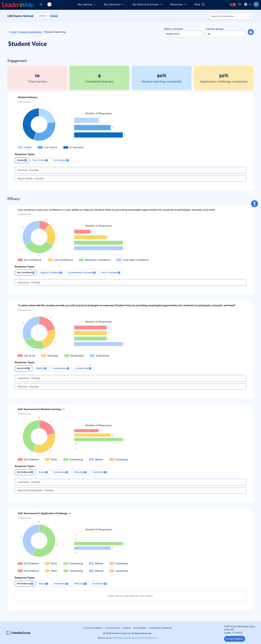This screenshot has width=261, height=644.
Task: Click the Contact Support button
Action: 234,639
